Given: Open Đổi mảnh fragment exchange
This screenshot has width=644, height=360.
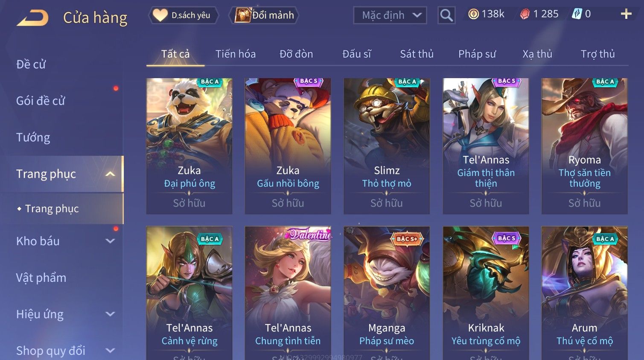Looking at the screenshot, I should (264, 15).
